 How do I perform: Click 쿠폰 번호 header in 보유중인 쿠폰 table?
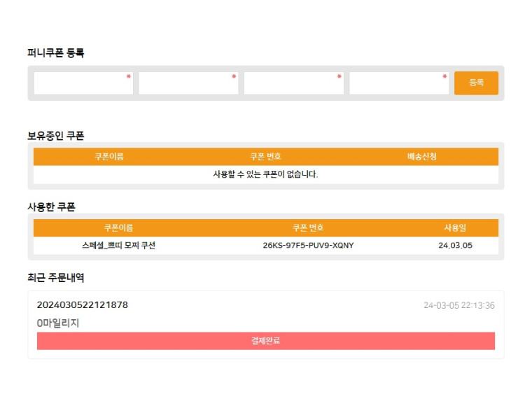click(x=265, y=157)
